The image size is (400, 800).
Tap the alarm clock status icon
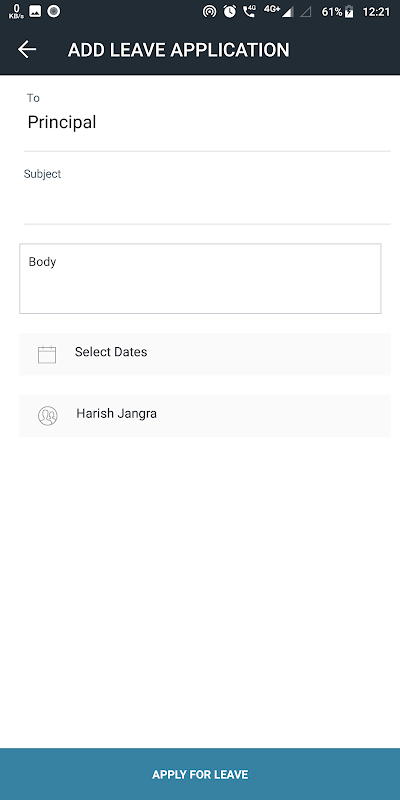[x=230, y=11]
